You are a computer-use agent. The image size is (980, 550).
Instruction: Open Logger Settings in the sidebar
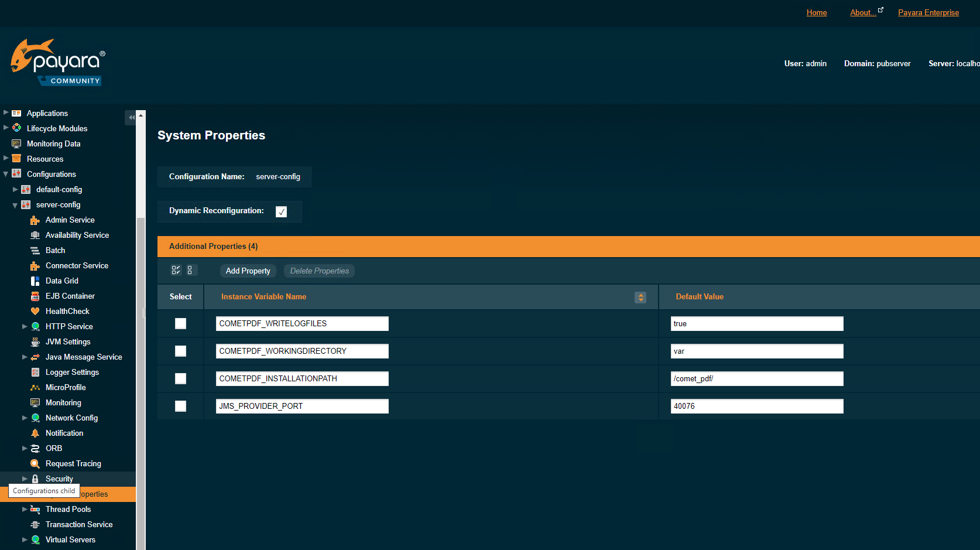[x=72, y=373]
